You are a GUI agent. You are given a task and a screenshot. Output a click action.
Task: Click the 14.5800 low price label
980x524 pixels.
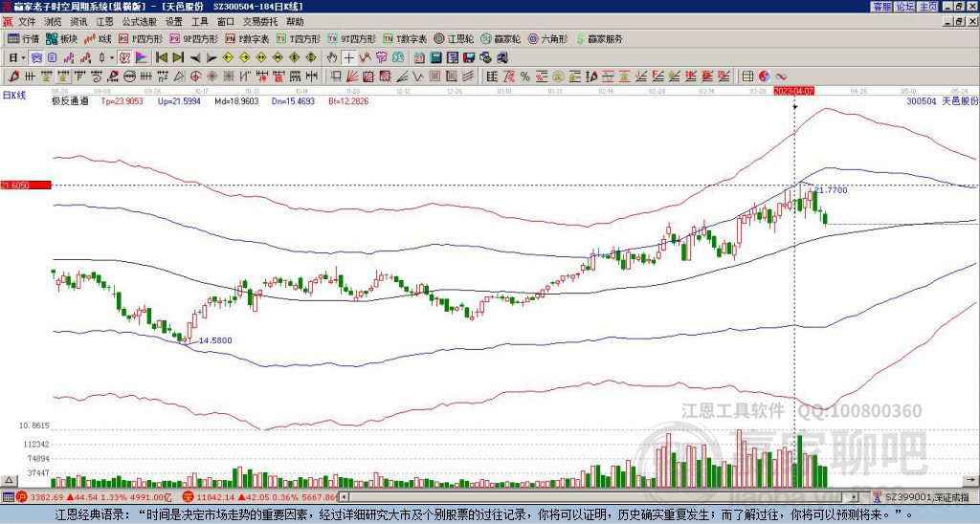(x=215, y=340)
